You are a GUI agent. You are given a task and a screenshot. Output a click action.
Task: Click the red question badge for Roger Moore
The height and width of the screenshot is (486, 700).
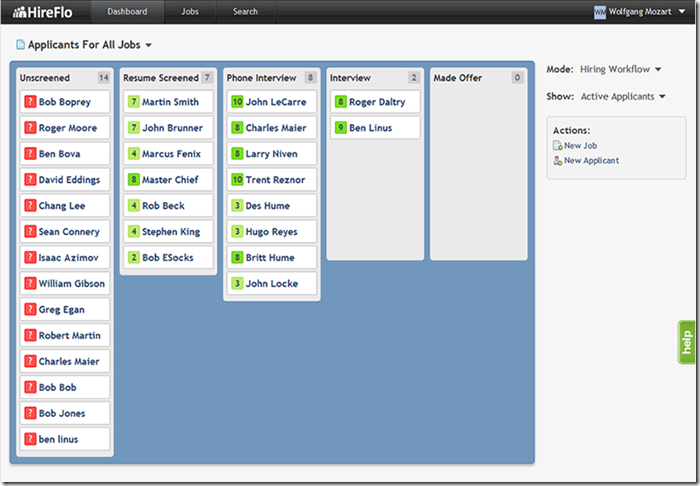click(30, 128)
